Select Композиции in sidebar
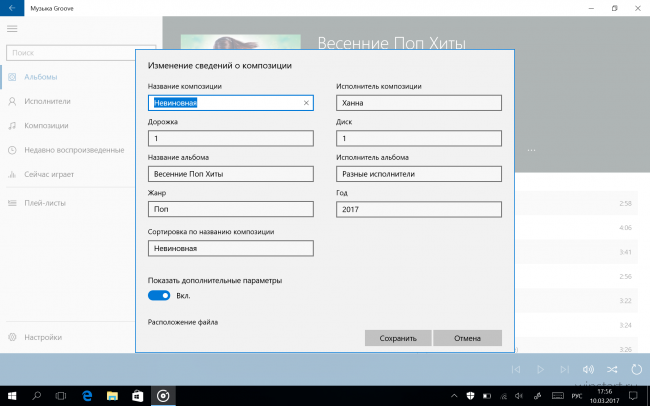Screen dimensions: 650x406 (46, 126)
